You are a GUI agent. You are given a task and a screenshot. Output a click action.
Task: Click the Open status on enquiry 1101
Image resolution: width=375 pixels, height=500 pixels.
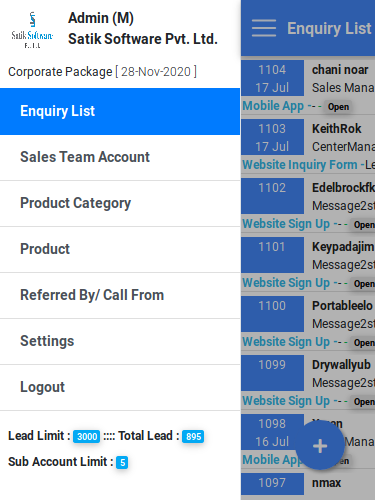tap(364, 284)
